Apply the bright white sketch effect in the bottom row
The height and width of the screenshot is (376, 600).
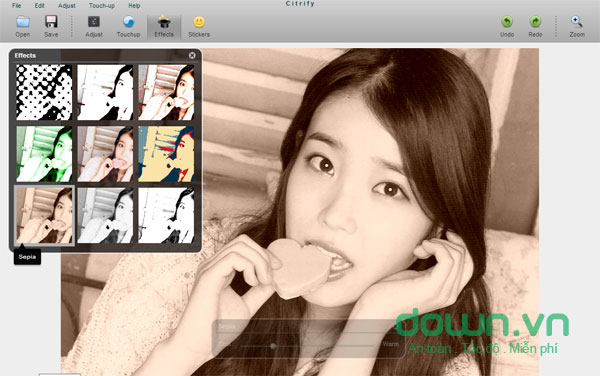[x=166, y=215]
